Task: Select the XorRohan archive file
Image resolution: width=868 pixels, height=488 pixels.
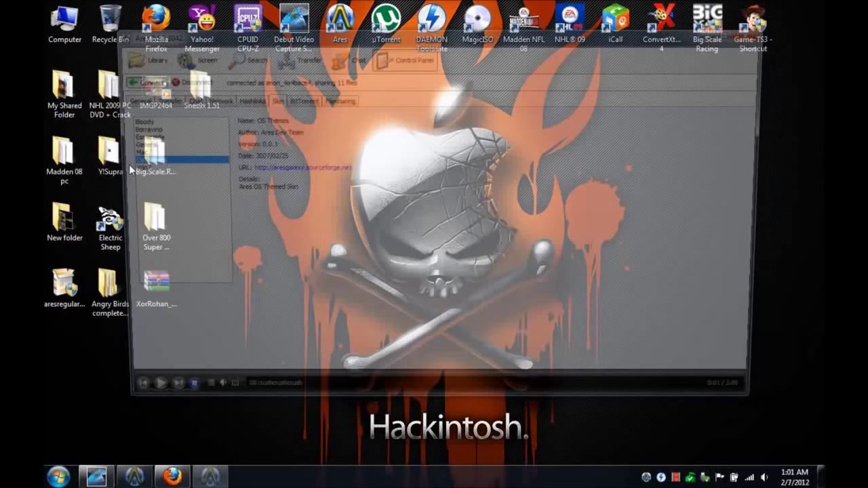Action: click(x=156, y=288)
